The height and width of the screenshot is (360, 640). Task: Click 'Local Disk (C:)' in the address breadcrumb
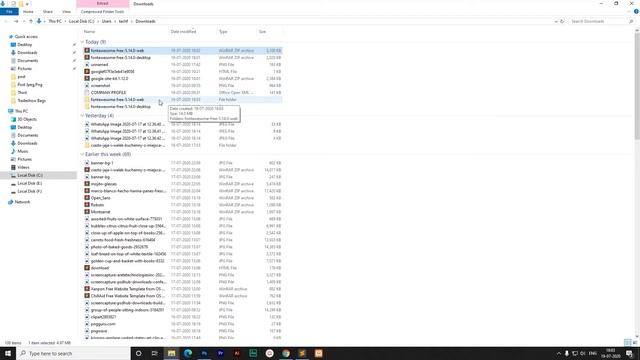pos(81,21)
